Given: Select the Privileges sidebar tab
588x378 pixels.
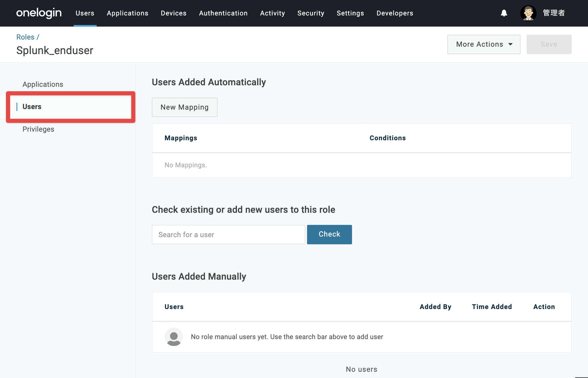Looking at the screenshot, I should pos(38,129).
